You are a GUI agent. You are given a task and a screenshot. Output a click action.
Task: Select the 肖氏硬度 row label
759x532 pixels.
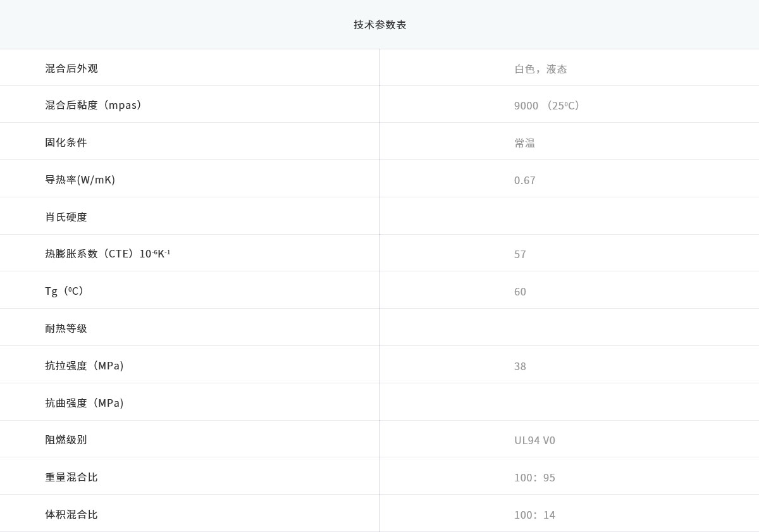point(66,217)
